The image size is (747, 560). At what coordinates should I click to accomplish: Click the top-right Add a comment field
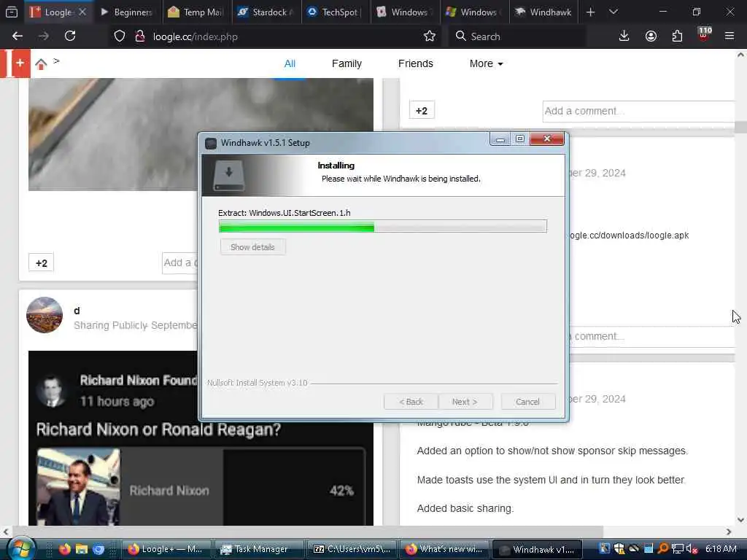(638, 112)
